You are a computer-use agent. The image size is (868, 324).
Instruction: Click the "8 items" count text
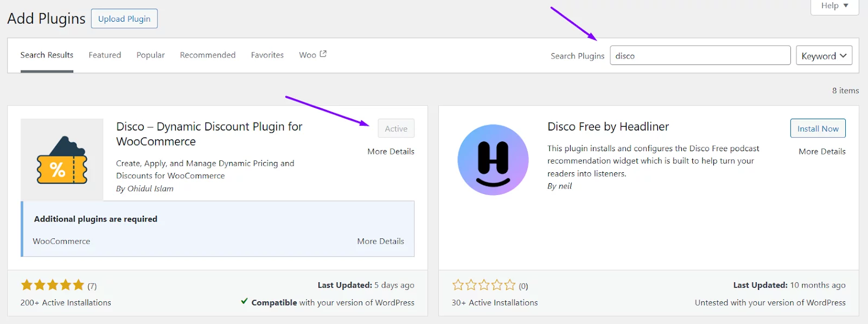(845, 91)
